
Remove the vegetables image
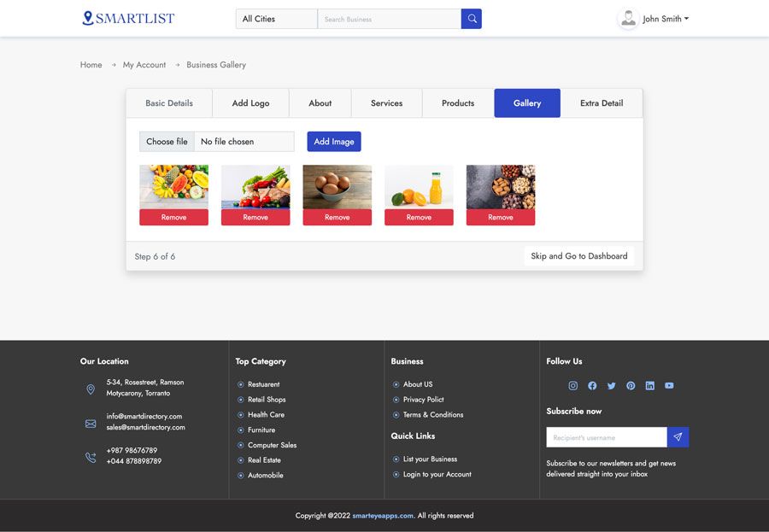coord(255,217)
